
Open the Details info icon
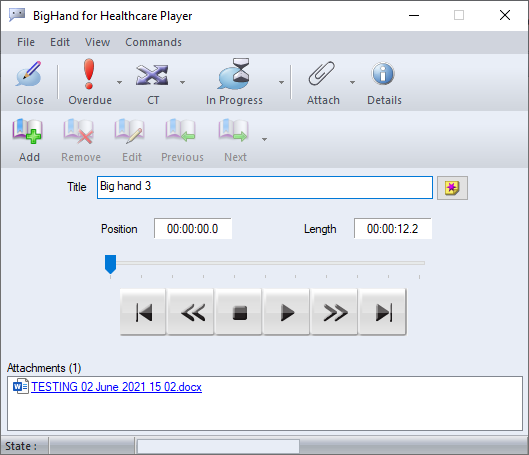tap(383, 74)
